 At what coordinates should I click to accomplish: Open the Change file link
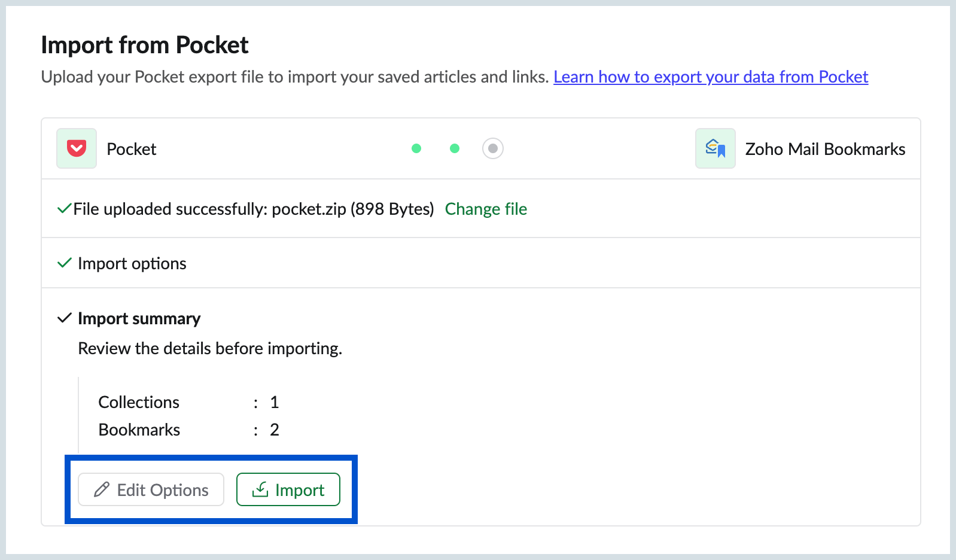tap(486, 209)
